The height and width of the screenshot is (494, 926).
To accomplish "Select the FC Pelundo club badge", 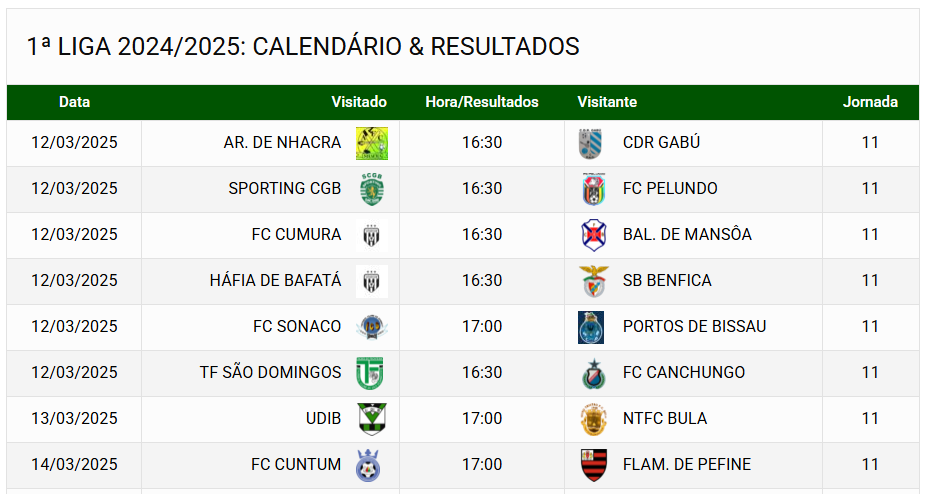I will pyautogui.click(x=594, y=189).
